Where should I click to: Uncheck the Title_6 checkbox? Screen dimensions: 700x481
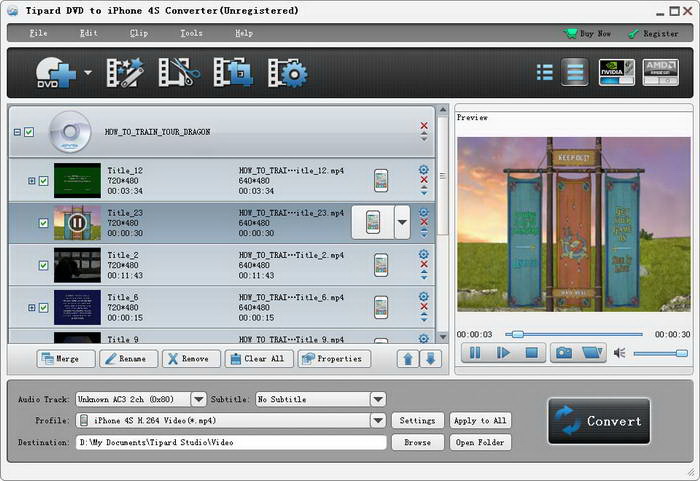pyautogui.click(x=43, y=308)
